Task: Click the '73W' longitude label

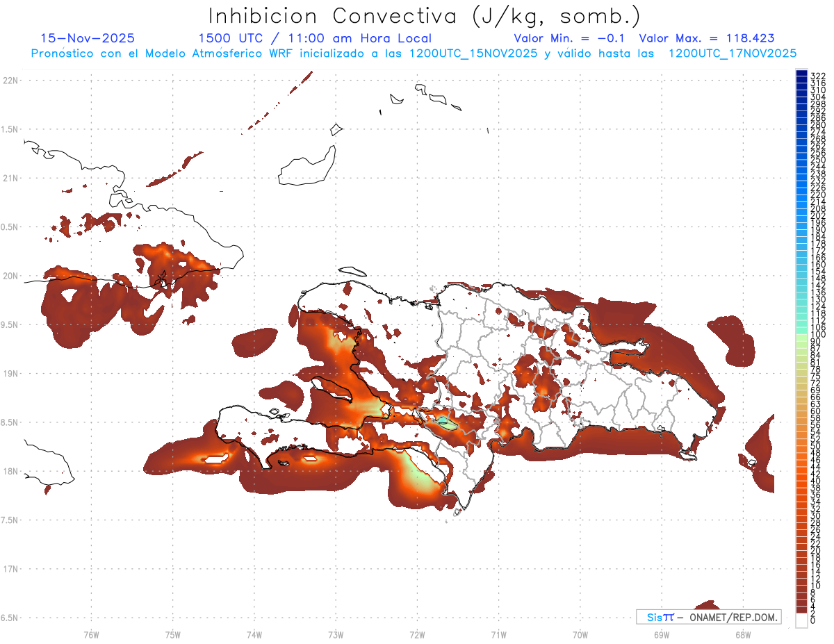Action: pyautogui.click(x=336, y=634)
